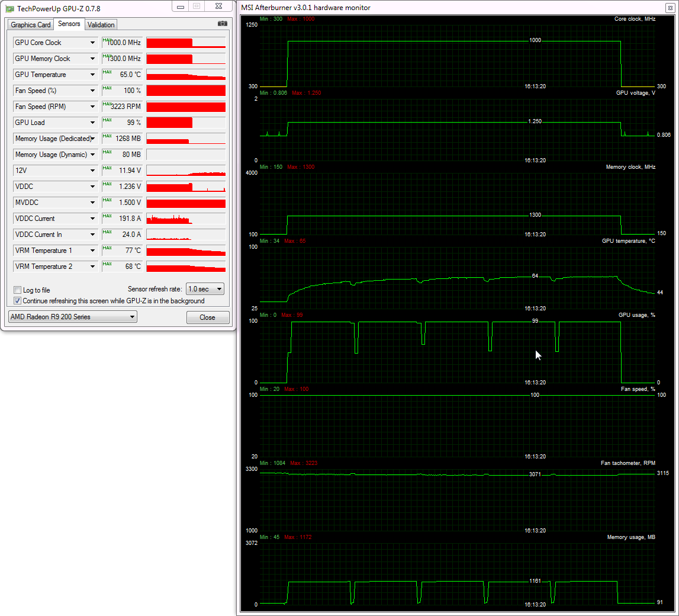Click the 24.0 A current reading
This screenshot has height=616, width=679.
click(x=122, y=235)
